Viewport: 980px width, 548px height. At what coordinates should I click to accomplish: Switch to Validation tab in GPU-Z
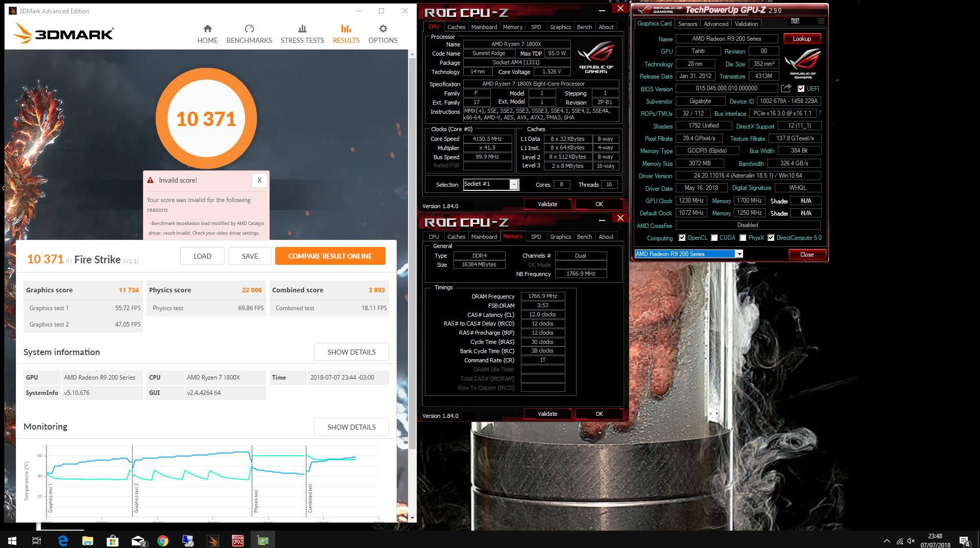point(746,24)
